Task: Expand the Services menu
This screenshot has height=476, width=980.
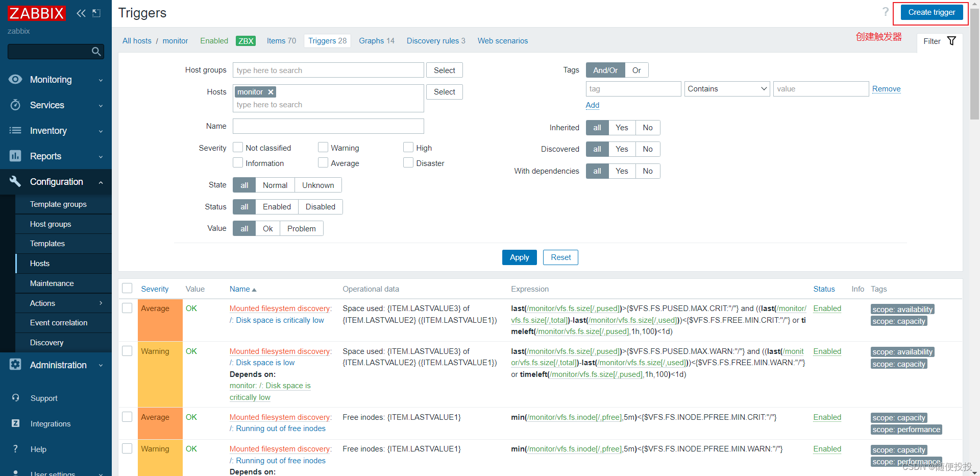Action: pos(56,105)
